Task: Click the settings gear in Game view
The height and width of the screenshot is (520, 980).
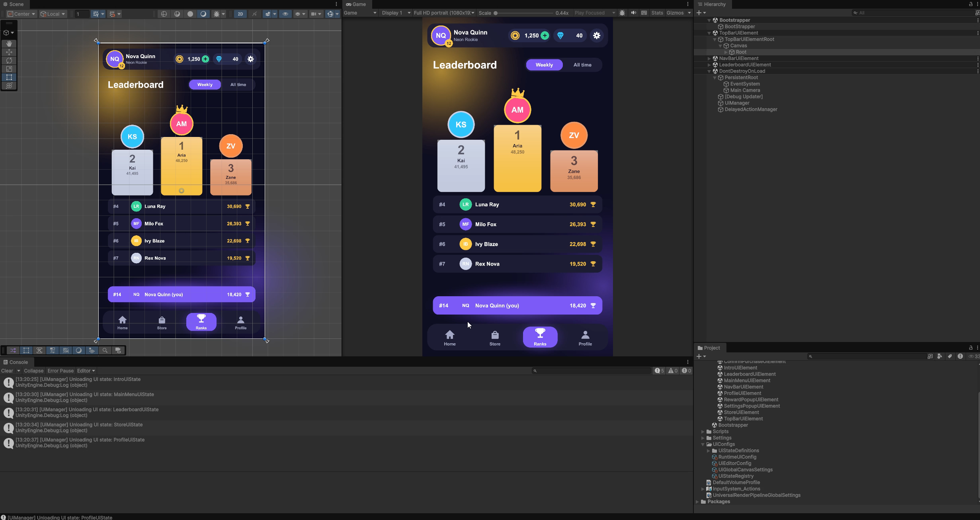Action: click(x=596, y=35)
